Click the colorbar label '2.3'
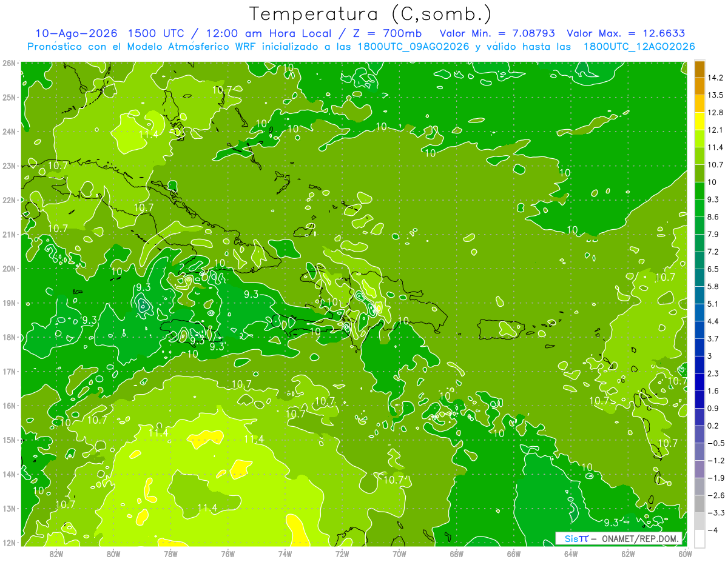Viewport: 728px width, 562px height. [713, 373]
